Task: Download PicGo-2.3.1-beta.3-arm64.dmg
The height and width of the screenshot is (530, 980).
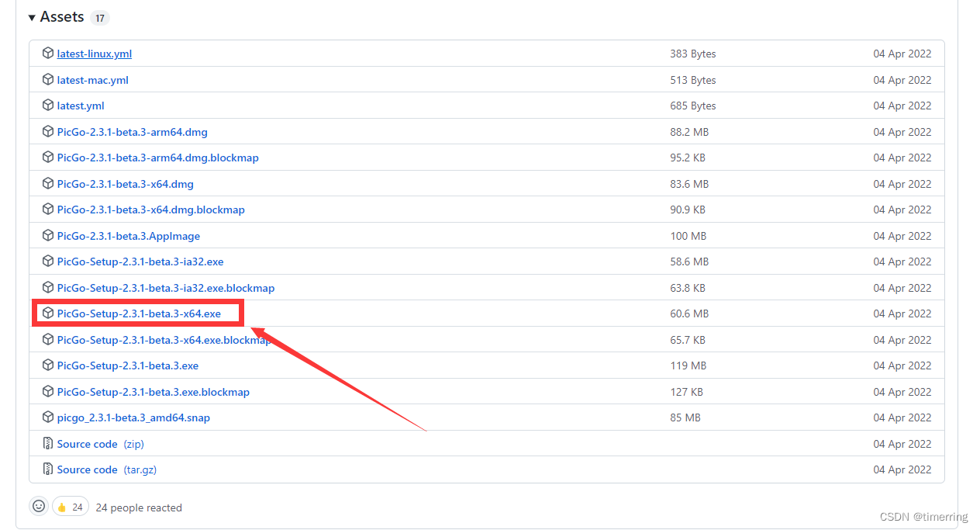Action: 133,132
